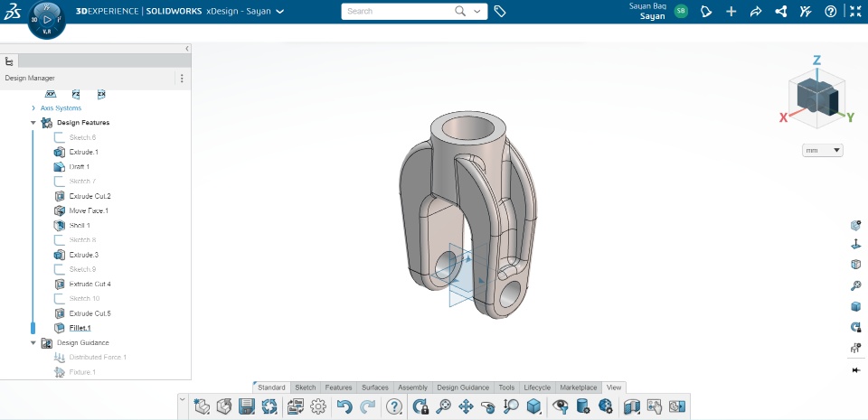Click in the Search input field
The height and width of the screenshot is (420, 868).
[399, 11]
